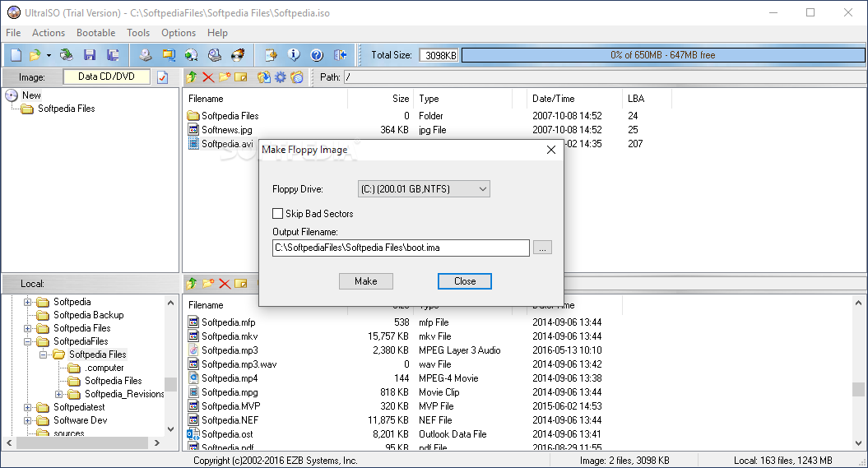The height and width of the screenshot is (468, 868).
Task: Click red Delete X in image toolbar
Action: (x=208, y=76)
